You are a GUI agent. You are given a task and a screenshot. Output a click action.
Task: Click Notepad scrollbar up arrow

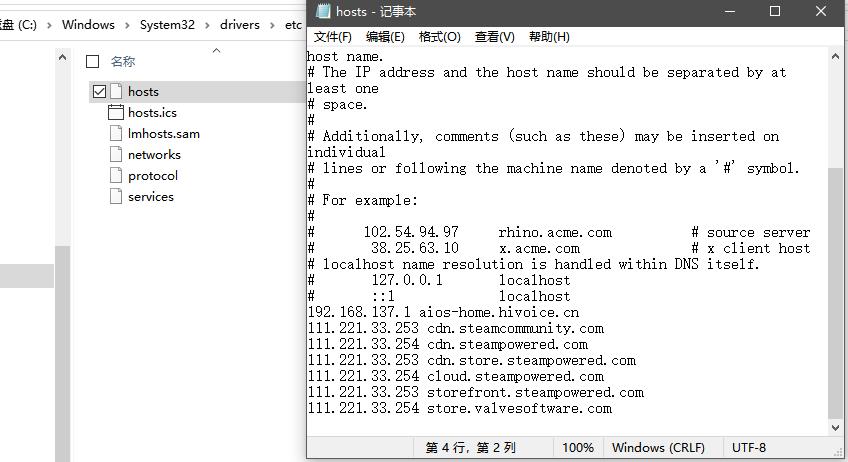835,56
